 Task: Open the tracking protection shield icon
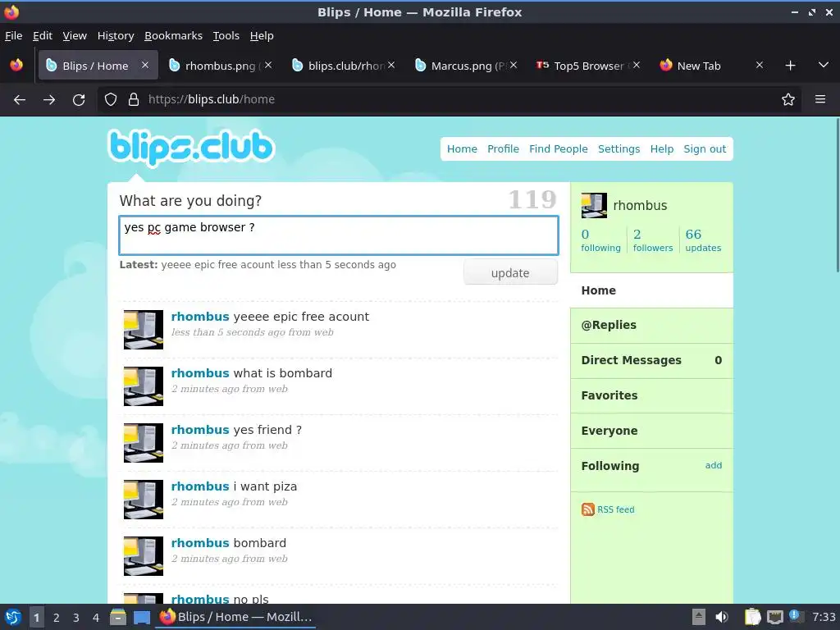click(111, 99)
